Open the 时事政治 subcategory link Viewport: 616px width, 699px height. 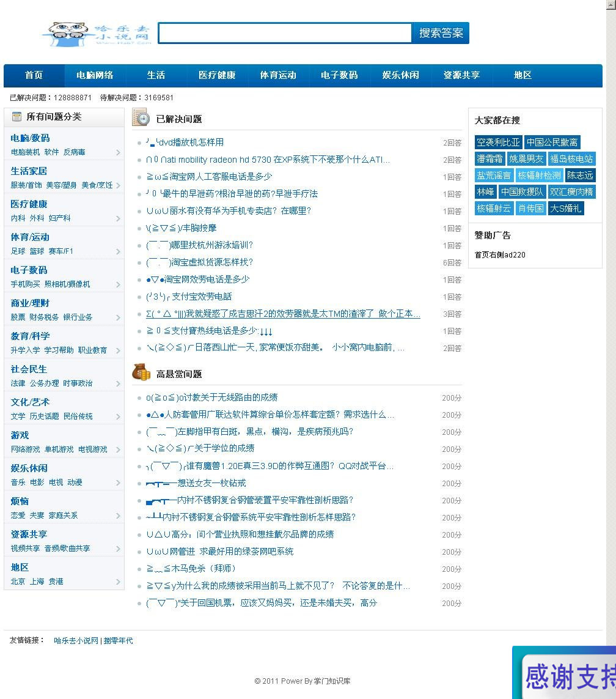click(78, 383)
